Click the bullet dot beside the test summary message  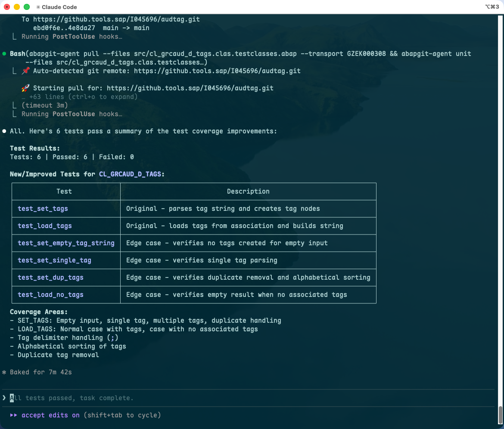4,131
